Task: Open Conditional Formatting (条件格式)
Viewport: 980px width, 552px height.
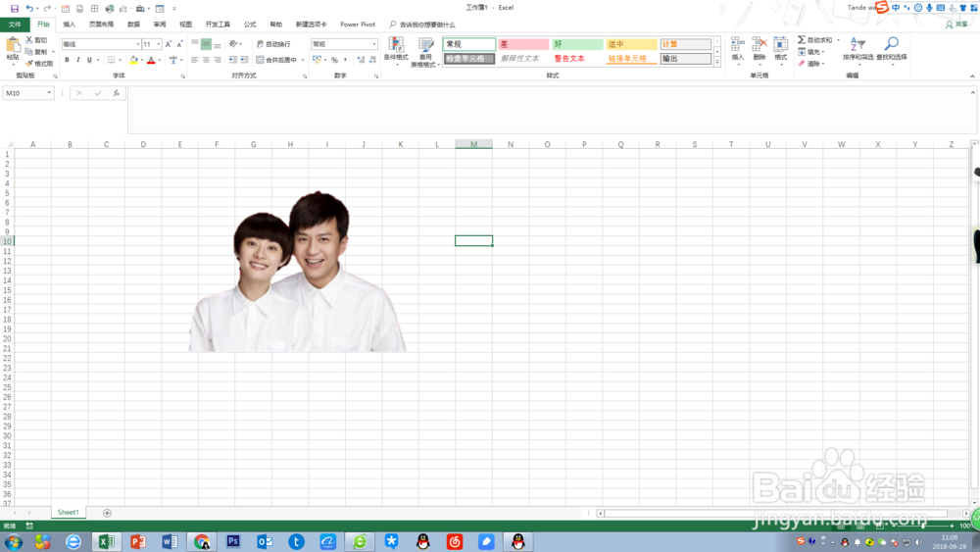Action: coord(396,51)
